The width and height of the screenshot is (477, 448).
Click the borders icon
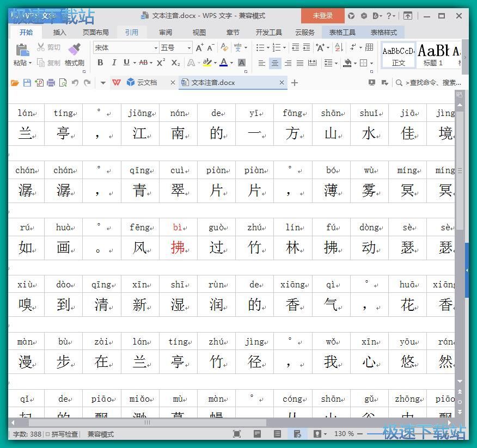coord(364,63)
